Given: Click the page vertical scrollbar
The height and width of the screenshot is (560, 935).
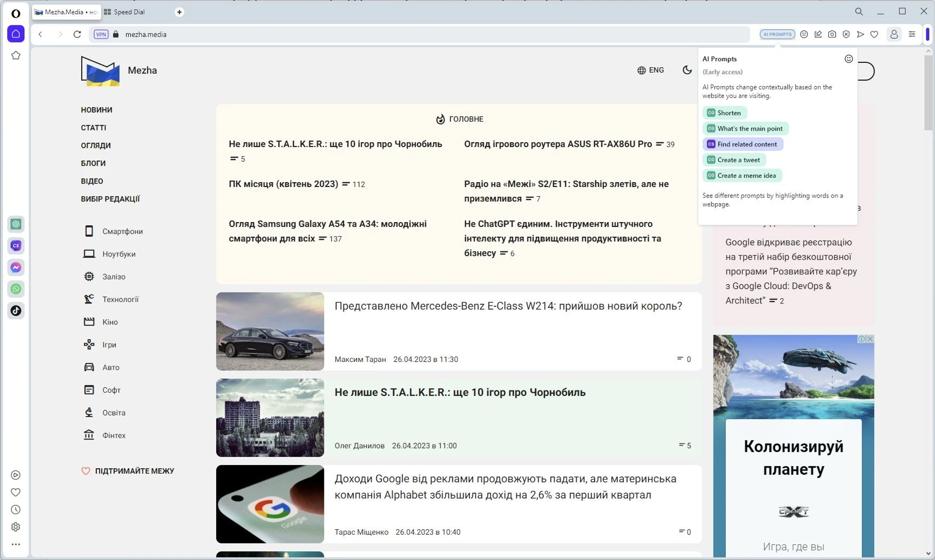Looking at the screenshot, I should point(928,93).
